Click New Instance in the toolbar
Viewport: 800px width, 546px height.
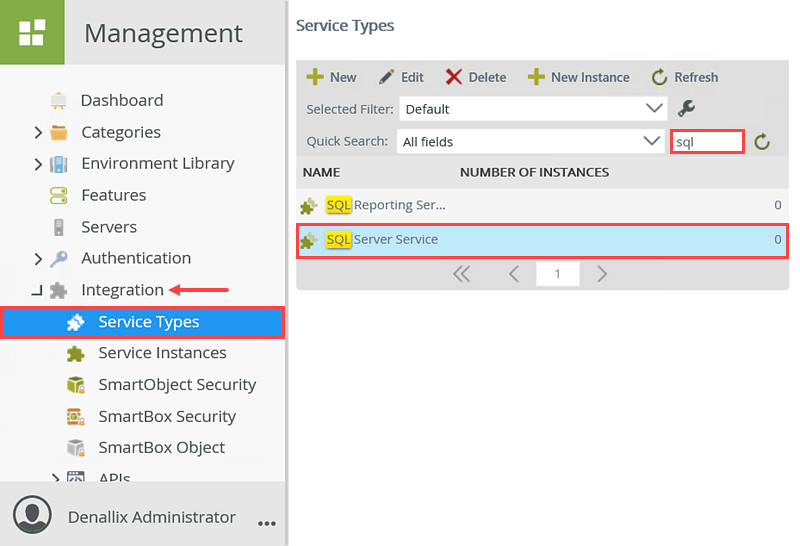[578, 77]
